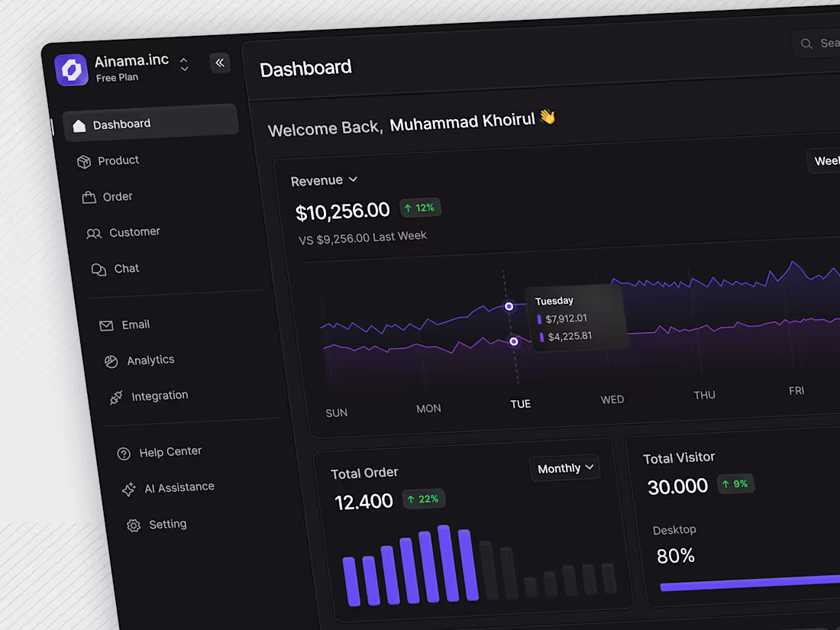Click the 12% revenue increase badge
This screenshot has width=840, height=630.
click(420, 207)
